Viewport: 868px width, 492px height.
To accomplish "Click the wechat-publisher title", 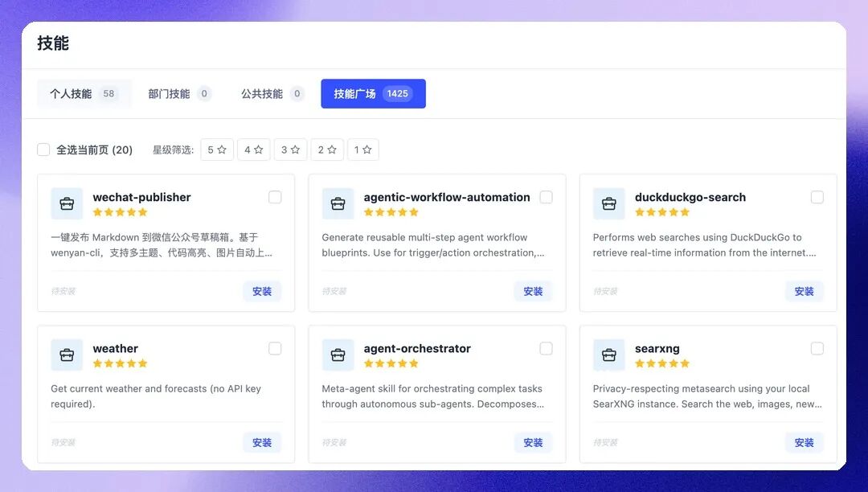I will point(141,197).
